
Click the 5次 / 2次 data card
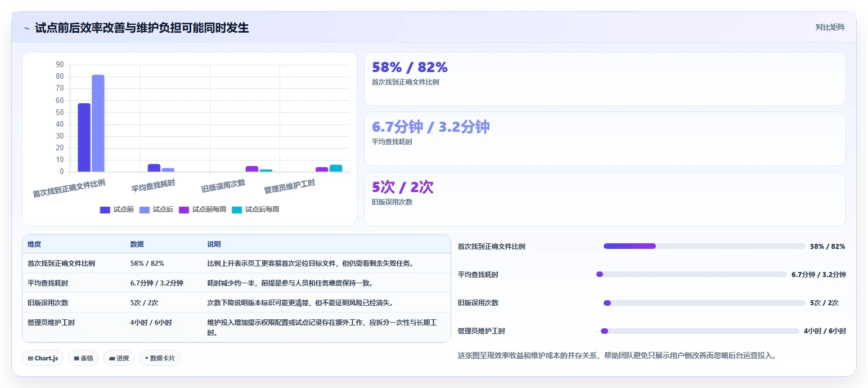[605, 199]
